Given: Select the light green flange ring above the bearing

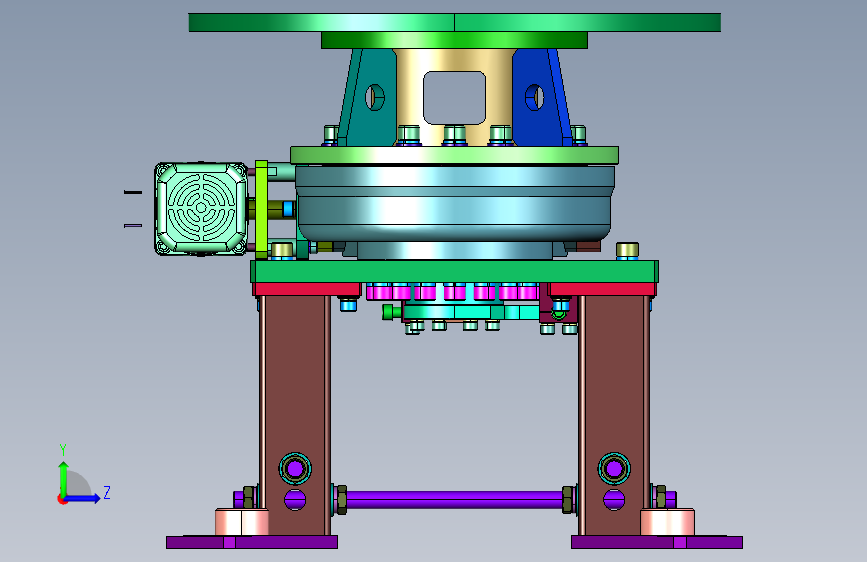Looking at the screenshot, I should coord(455,155).
